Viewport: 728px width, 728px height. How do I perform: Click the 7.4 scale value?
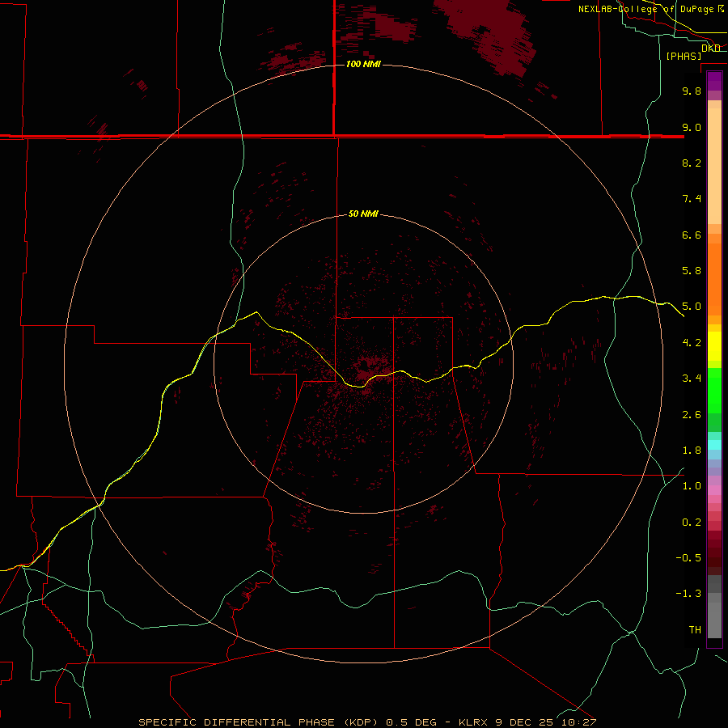tap(692, 199)
